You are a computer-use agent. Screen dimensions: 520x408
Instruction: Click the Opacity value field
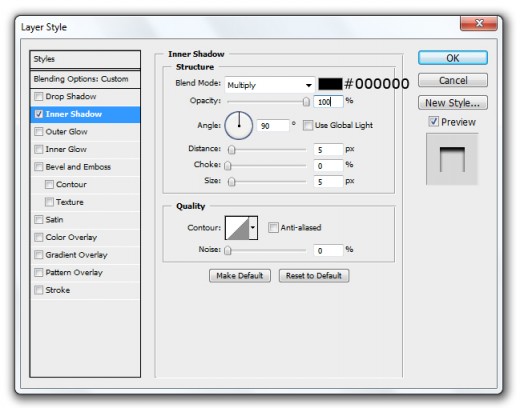[x=328, y=102]
